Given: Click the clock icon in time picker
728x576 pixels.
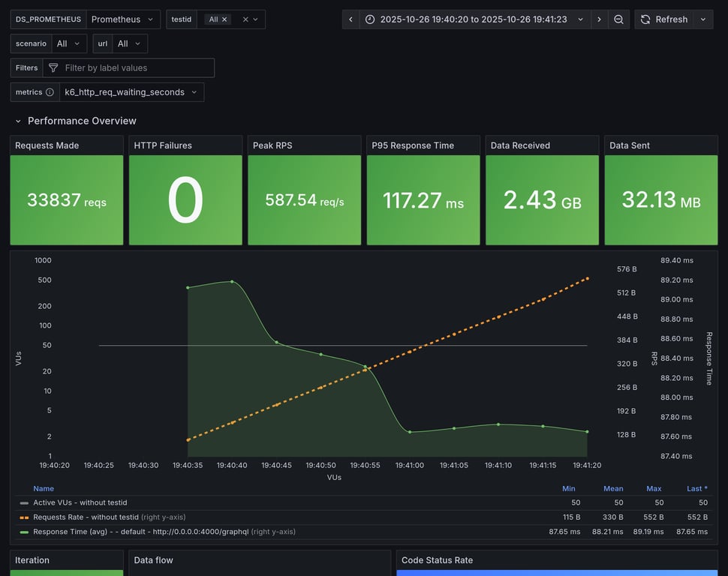Looking at the screenshot, I should (371, 19).
